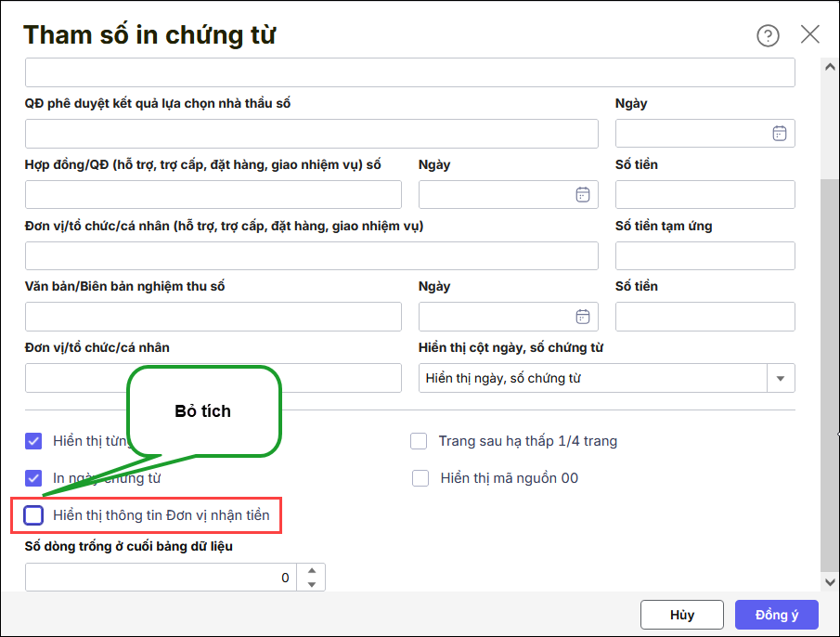Click the scrollbar down arrow

pyautogui.click(x=830, y=582)
